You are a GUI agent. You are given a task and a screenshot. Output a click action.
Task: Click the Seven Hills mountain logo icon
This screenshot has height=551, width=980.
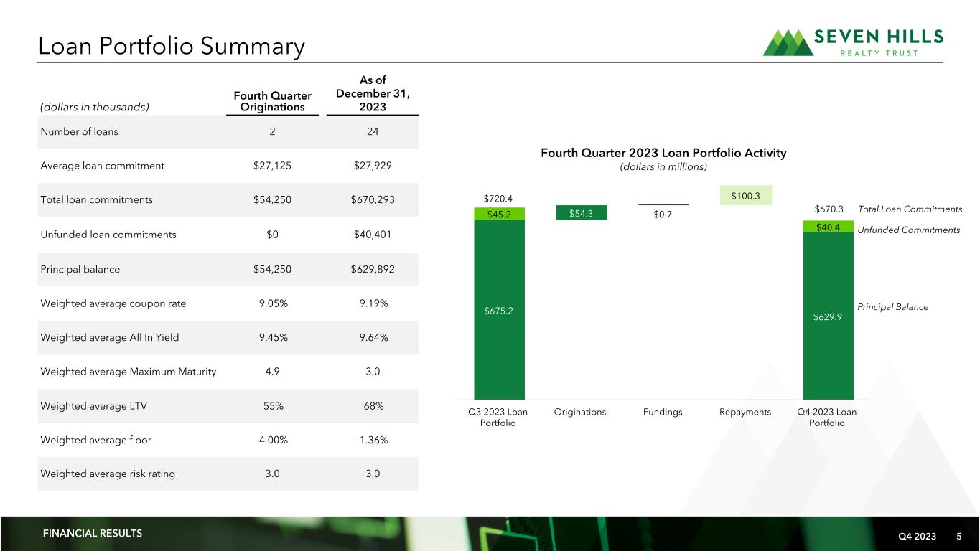(788, 42)
